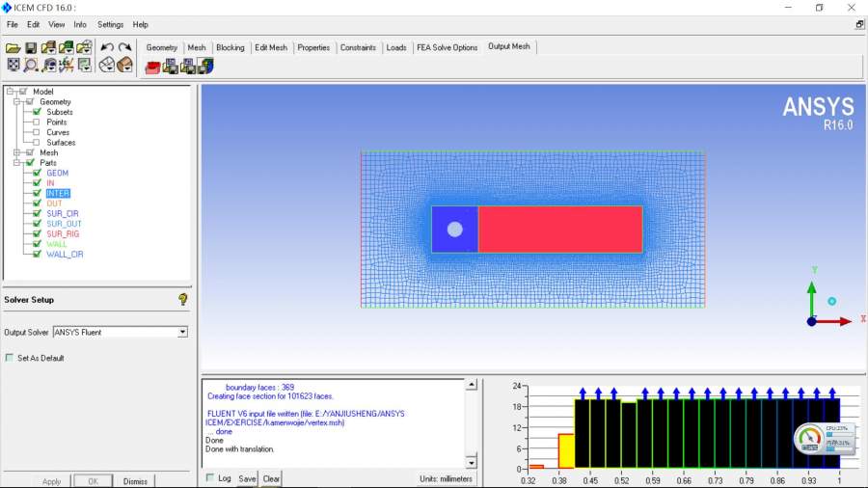Open the File menu
Screen dimensions: 868x488
13,25
